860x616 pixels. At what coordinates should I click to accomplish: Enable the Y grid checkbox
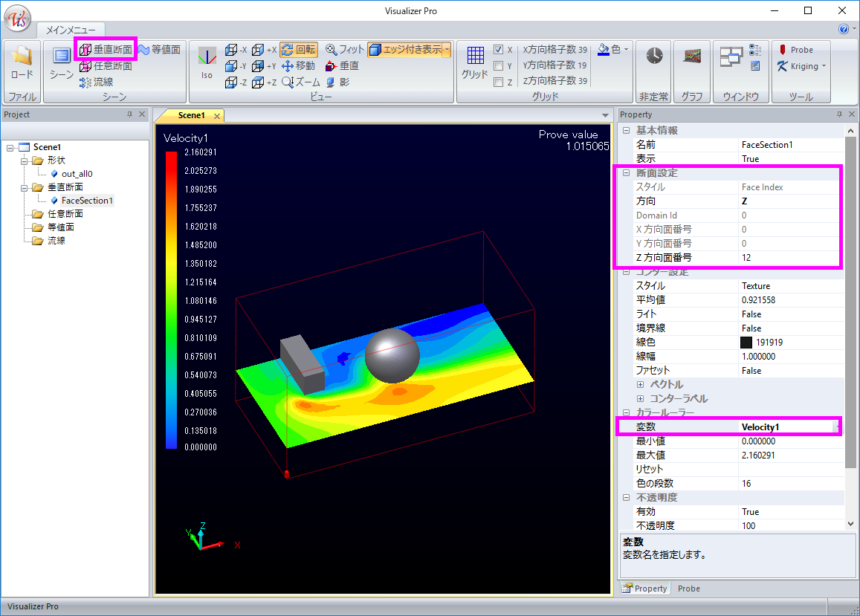click(x=499, y=66)
